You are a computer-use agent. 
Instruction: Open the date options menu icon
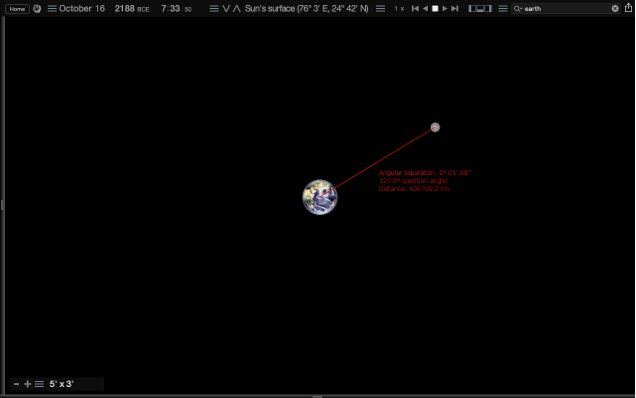coord(52,9)
